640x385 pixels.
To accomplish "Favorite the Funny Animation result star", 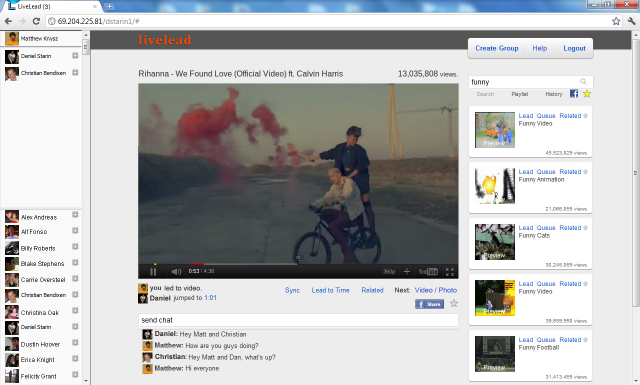I will point(586,171).
